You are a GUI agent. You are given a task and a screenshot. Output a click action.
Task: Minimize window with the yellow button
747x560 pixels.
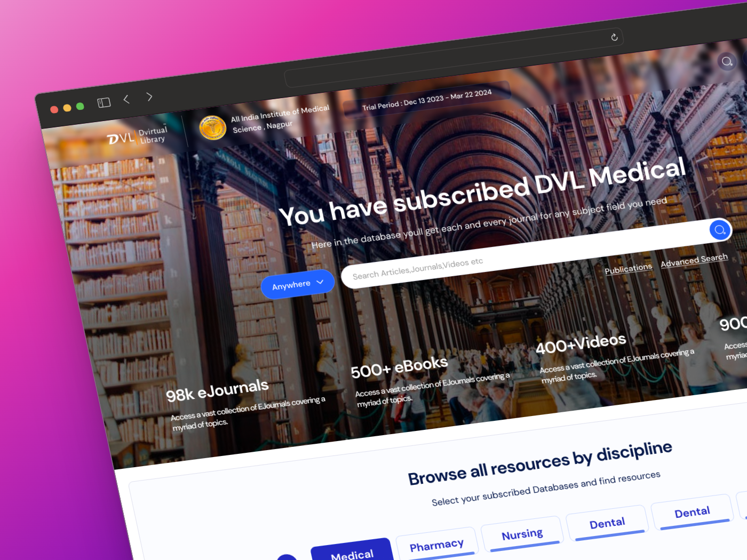point(67,108)
